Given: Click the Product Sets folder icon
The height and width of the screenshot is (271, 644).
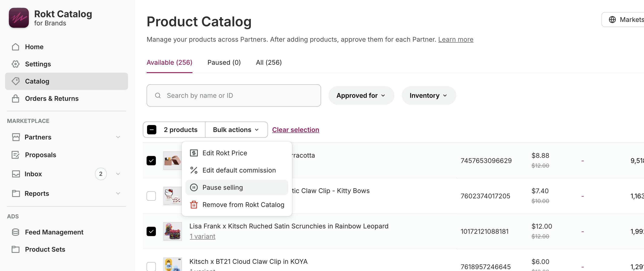Looking at the screenshot, I should click(16, 249).
